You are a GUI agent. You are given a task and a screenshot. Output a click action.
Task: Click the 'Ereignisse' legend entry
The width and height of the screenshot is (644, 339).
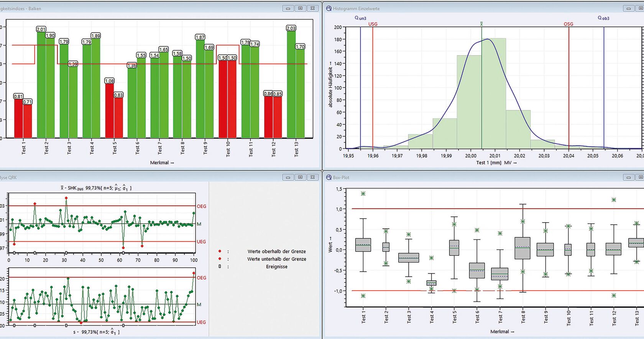pyautogui.click(x=276, y=267)
